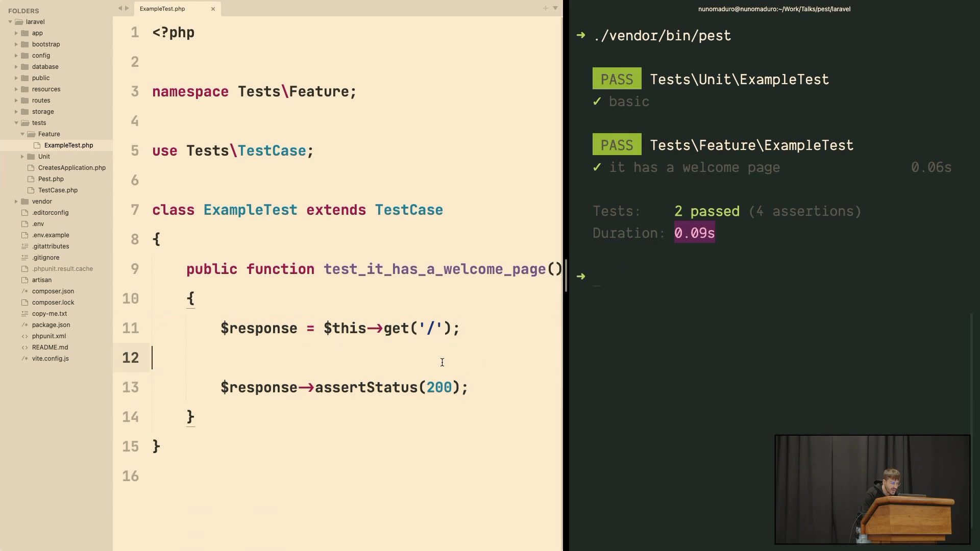Open phpunit.xml from the file tree

pyautogui.click(x=48, y=336)
